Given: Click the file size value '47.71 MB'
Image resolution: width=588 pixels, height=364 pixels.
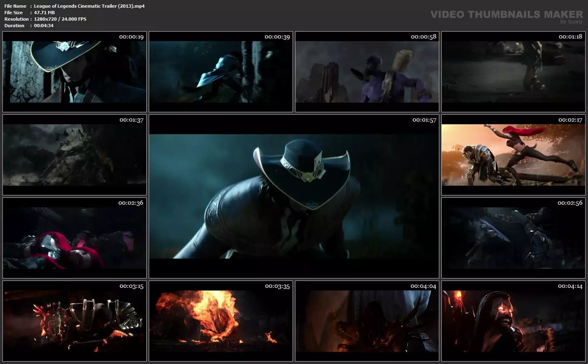Looking at the screenshot, I should (x=44, y=13).
